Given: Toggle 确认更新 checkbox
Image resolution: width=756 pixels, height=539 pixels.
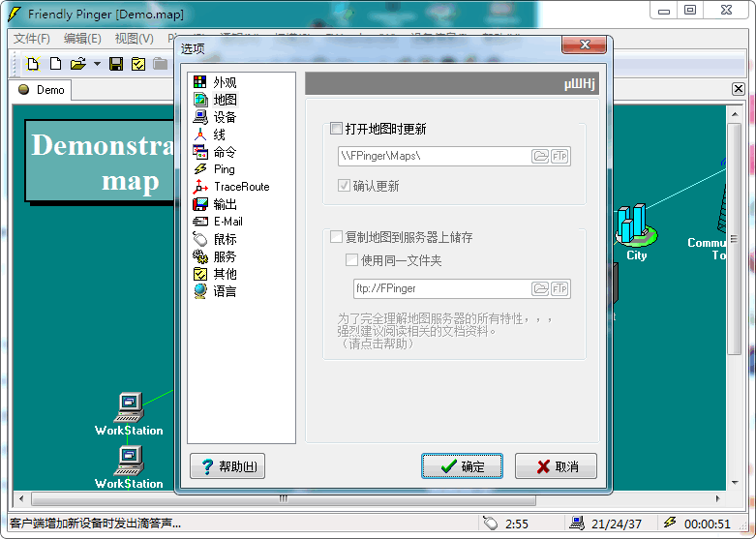Looking at the screenshot, I should pyautogui.click(x=344, y=186).
